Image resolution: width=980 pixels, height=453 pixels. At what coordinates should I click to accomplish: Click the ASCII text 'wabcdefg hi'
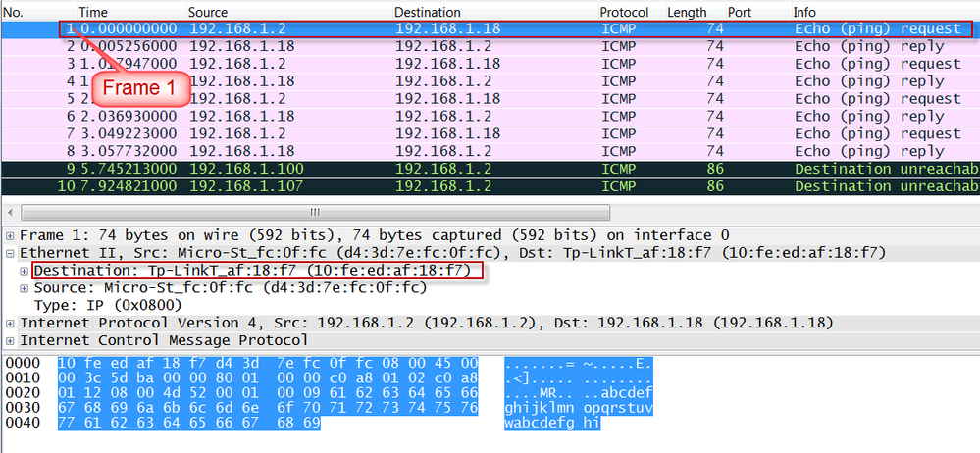(x=552, y=424)
